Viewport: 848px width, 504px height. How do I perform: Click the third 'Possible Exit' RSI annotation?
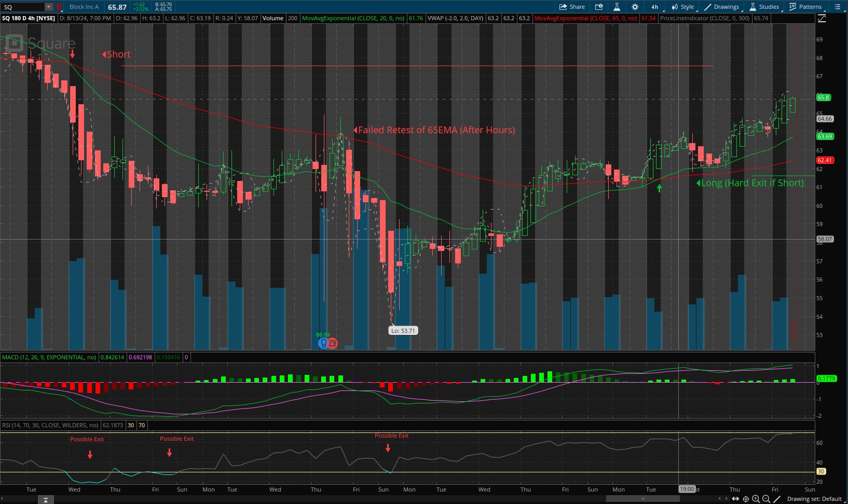click(x=392, y=436)
